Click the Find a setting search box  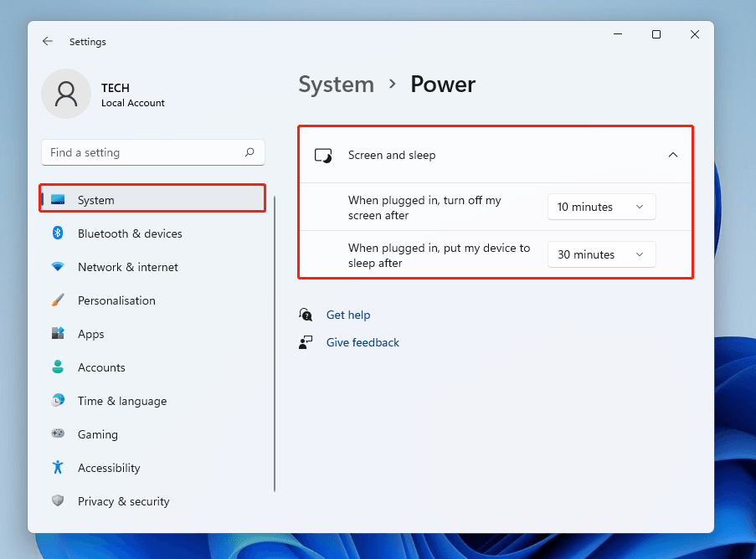tap(153, 152)
